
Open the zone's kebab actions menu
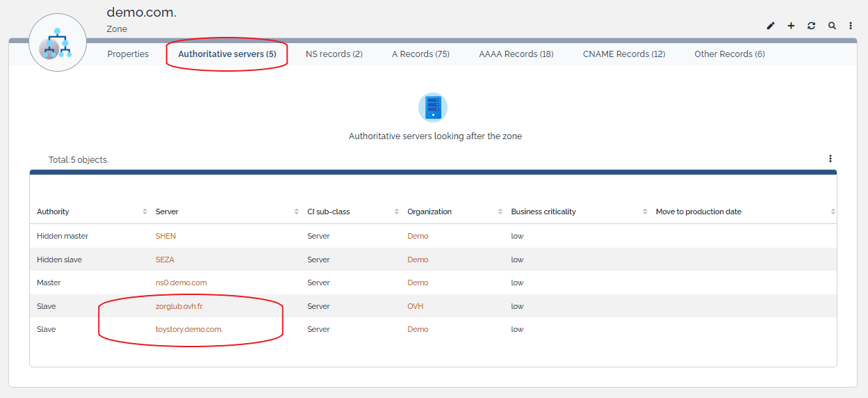[x=851, y=26]
